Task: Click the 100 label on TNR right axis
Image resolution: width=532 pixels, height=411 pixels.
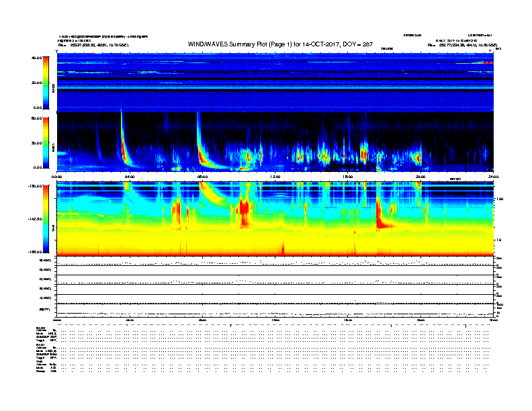Action: pos(500,199)
